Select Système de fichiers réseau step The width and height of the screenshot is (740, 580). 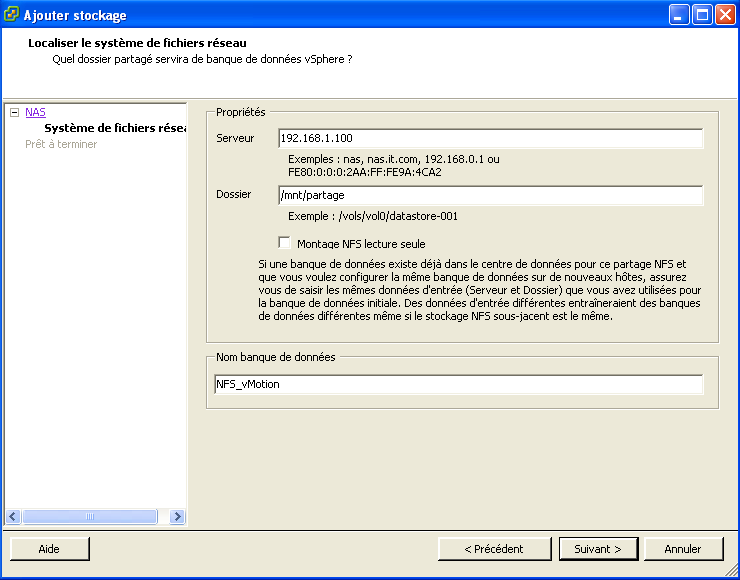point(115,128)
